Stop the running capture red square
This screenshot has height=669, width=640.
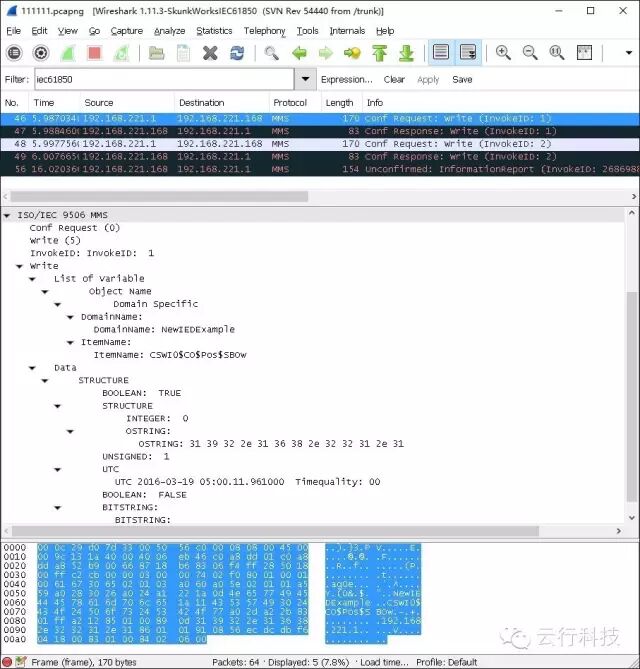[94, 53]
